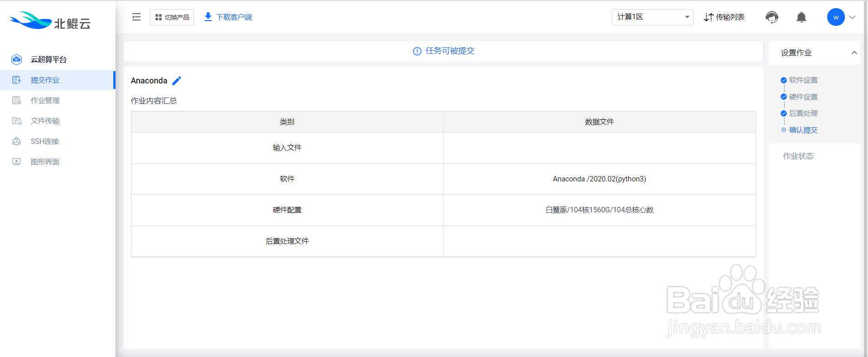Select SSH连接 in the sidebar

pos(44,142)
